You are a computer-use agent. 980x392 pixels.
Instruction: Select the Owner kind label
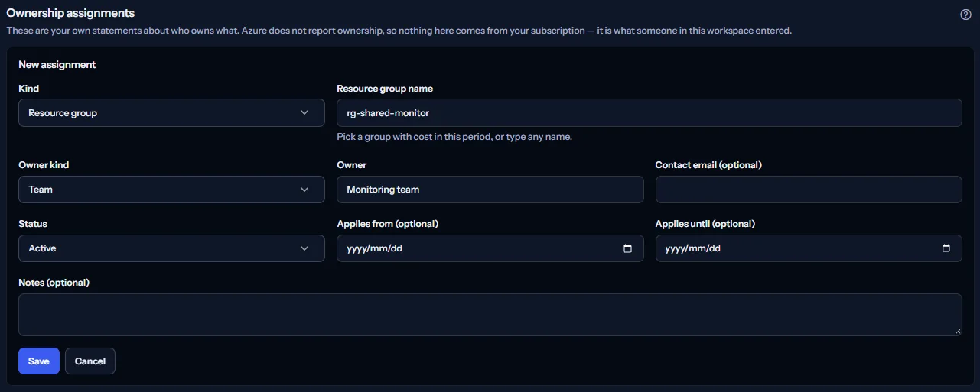(44, 165)
